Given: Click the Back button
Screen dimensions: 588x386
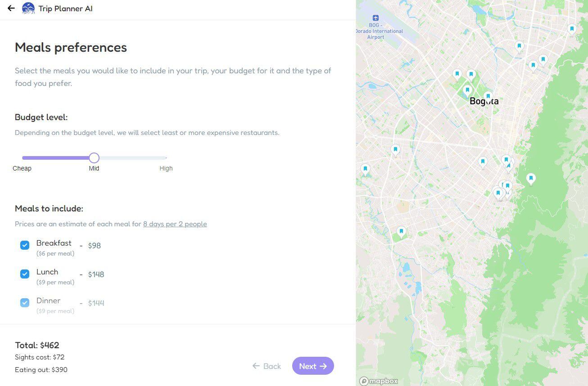Looking at the screenshot, I should coord(267,366).
